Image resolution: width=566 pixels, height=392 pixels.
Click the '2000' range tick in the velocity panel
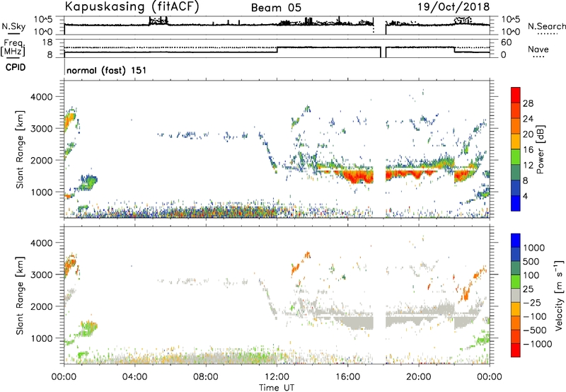(x=42, y=306)
